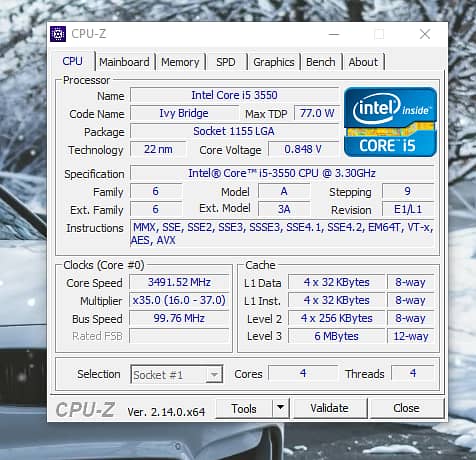
Task: Click the Level 3 12-way associativity value
Action: [x=411, y=336]
